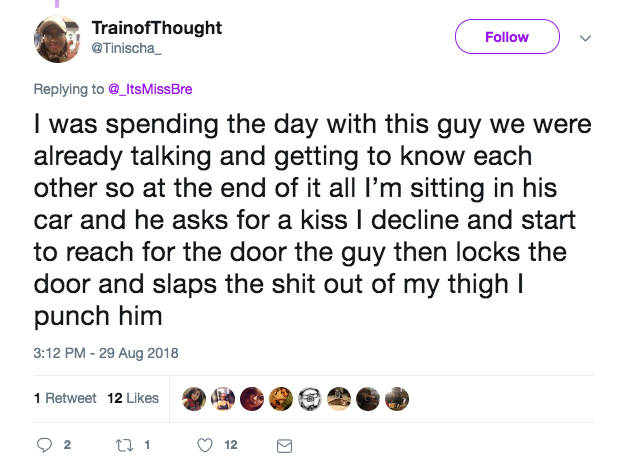This screenshot has height=475, width=629.
Task: Click the @Tinischa_ handle
Action: tap(126, 48)
